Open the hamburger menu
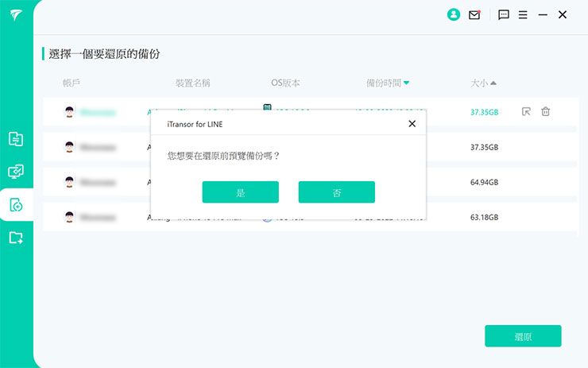This screenshot has height=368, width=588. 523,14
